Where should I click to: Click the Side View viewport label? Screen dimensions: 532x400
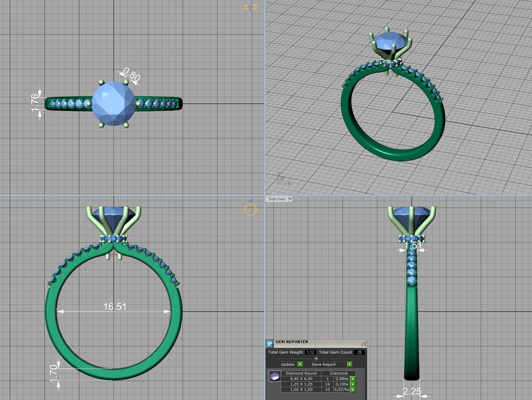point(277,199)
